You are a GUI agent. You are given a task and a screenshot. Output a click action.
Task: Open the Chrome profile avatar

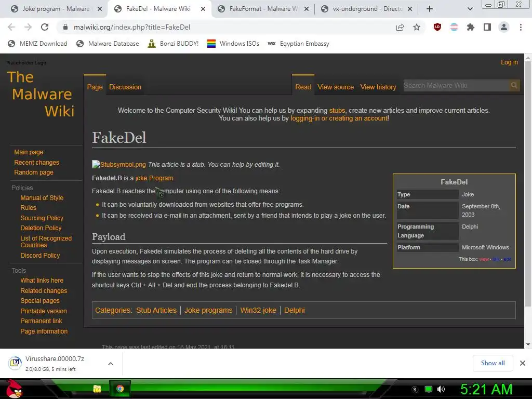[x=504, y=27]
